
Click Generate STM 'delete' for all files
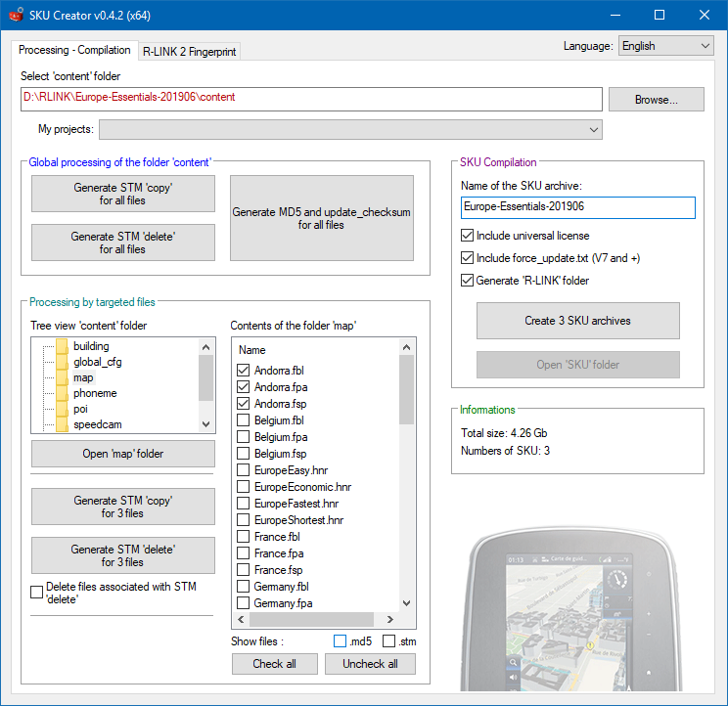pos(123,243)
